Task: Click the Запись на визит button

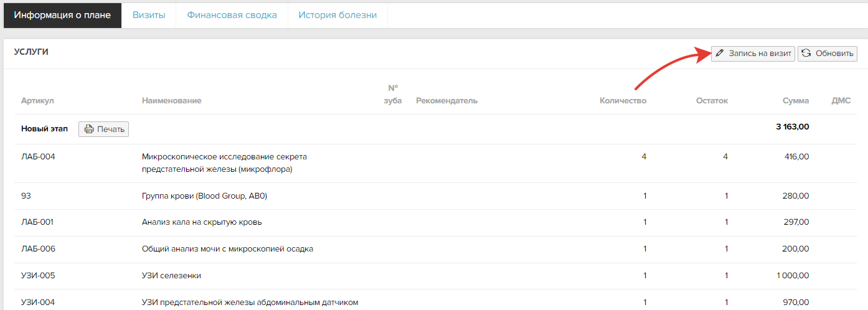Action: [753, 54]
